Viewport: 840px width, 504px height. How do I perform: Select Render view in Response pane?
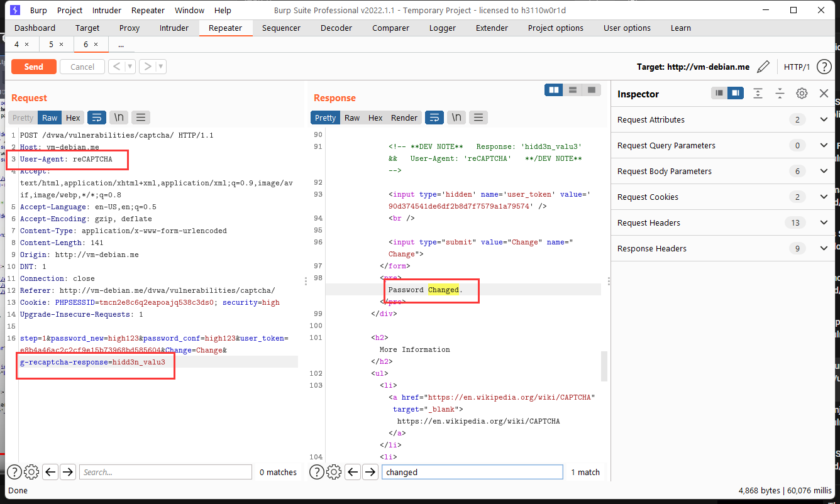click(404, 118)
